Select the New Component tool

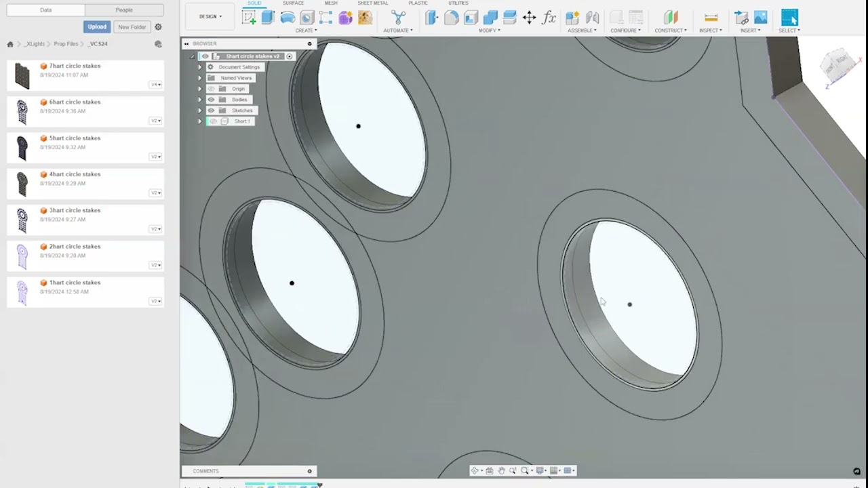[572, 18]
